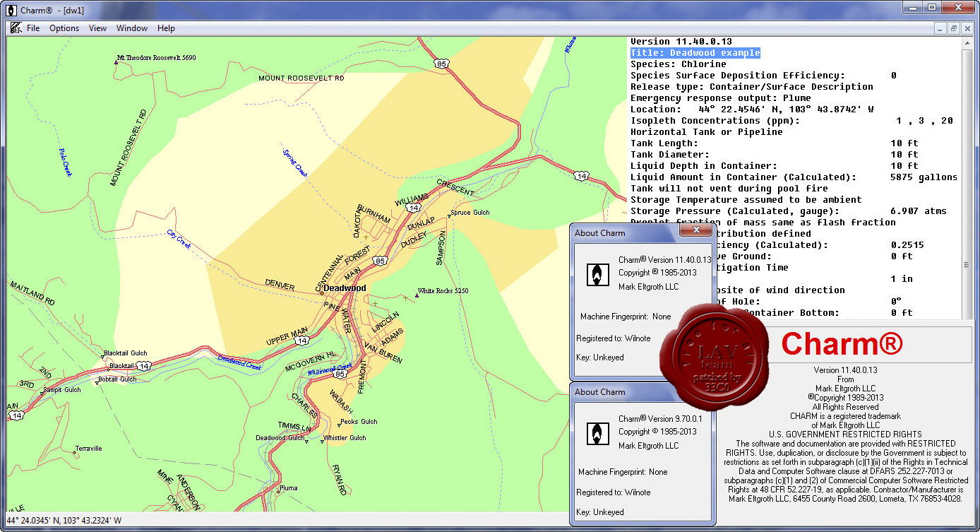Image resolution: width=980 pixels, height=532 pixels.
Task: Click the flame icon in upper About dialog
Action: coord(597,273)
